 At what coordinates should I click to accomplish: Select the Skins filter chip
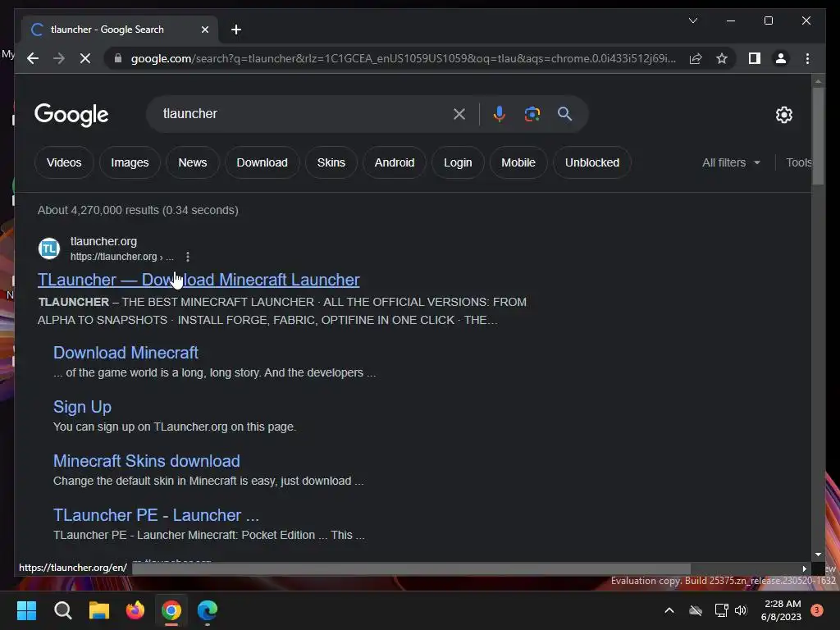(x=331, y=162)
